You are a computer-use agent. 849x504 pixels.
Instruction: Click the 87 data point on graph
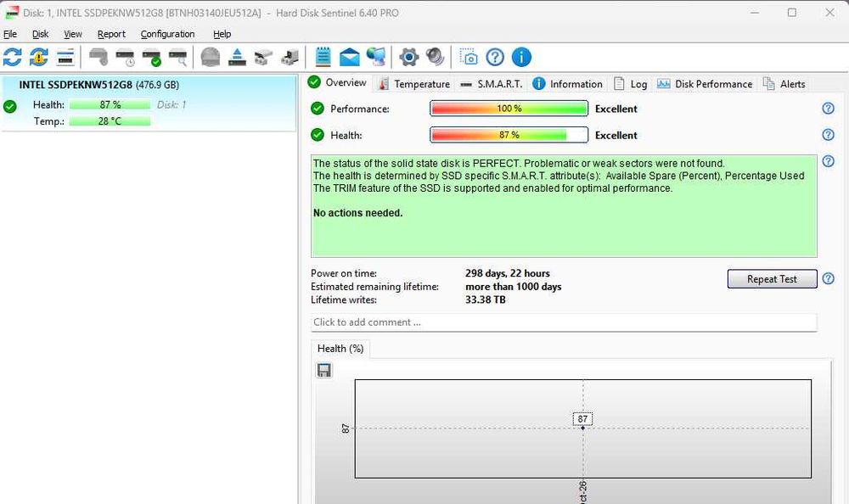[x=582, y=428]
